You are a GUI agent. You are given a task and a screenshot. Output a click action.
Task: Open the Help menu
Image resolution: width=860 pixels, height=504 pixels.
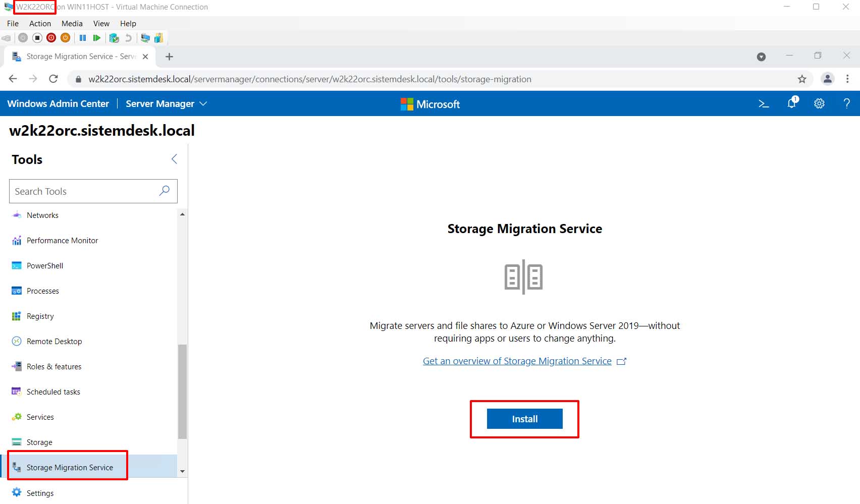point(128,24)
